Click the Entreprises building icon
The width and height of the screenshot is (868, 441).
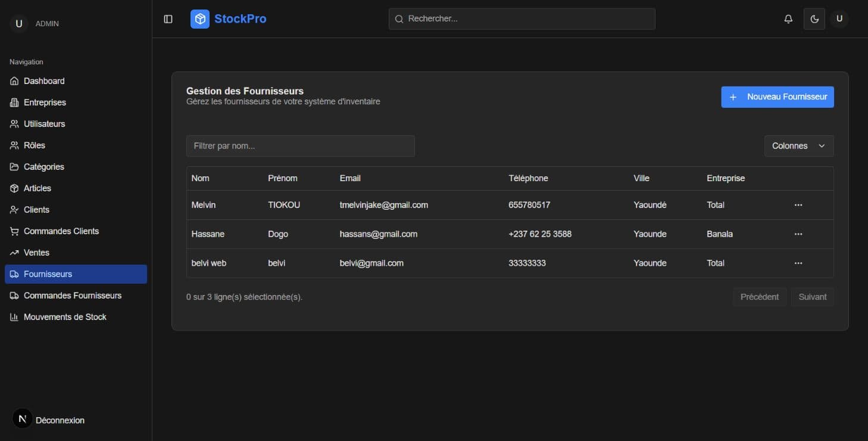14,103
